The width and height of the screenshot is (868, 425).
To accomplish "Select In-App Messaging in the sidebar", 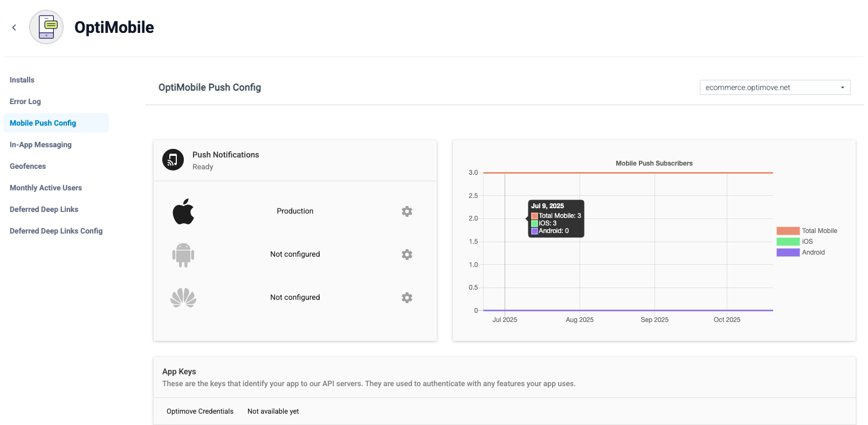I will (x=40, y=145).
